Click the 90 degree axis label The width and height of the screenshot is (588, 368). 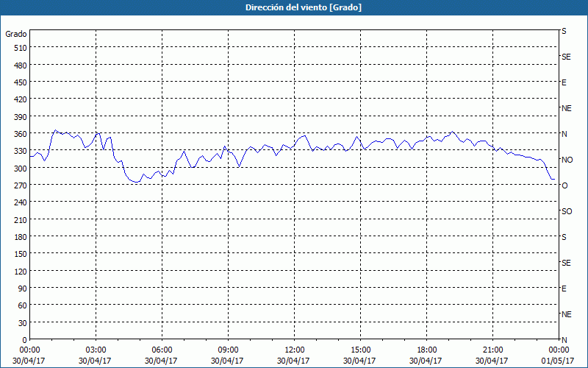tap(23, 289)
